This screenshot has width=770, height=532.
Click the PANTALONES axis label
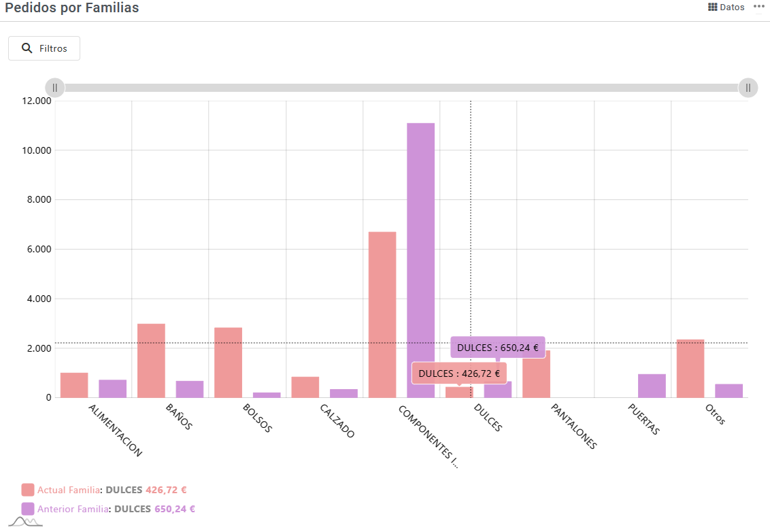(x=573, y=427)
